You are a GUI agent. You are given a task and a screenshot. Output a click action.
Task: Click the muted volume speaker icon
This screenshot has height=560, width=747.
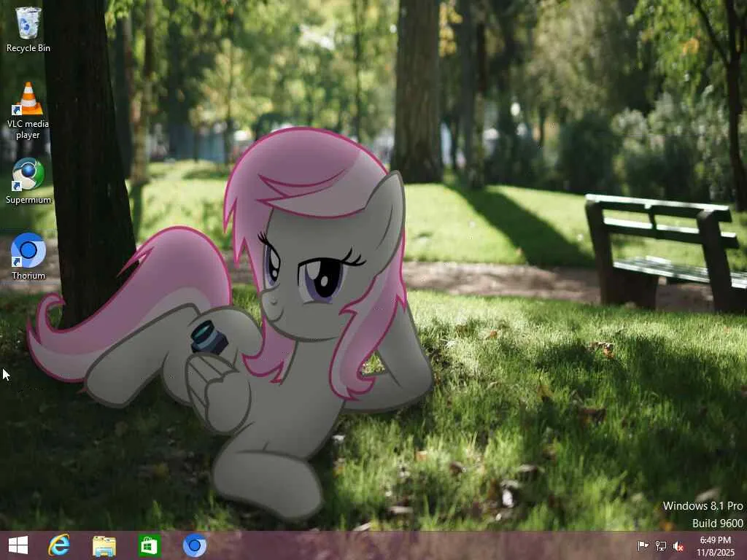click(678, 546)
